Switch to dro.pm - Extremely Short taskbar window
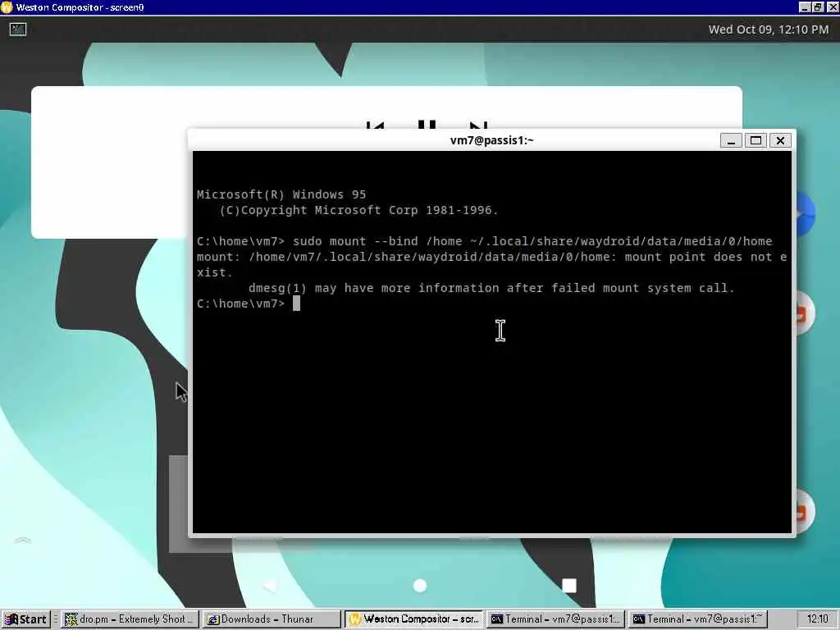Viewport: 840px width, 630px height. (x=130, y=619)
